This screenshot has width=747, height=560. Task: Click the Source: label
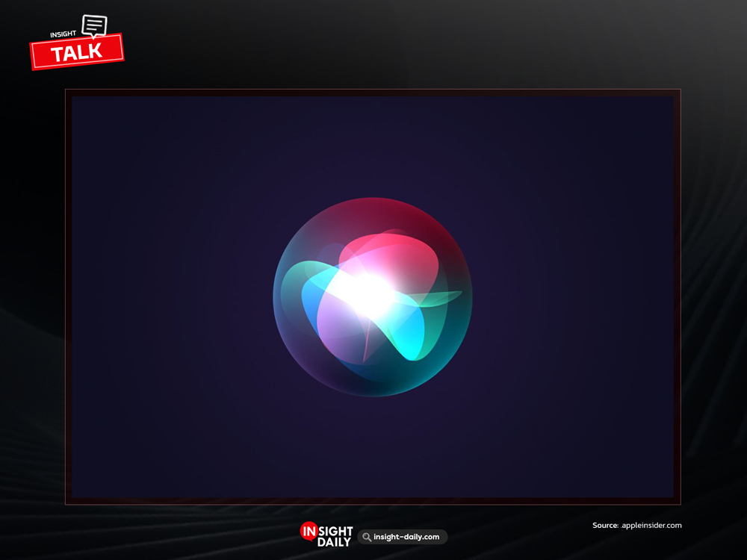coord(606,526)
